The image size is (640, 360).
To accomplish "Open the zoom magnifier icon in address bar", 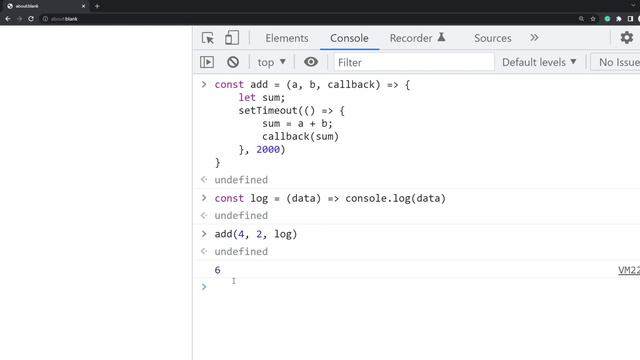I will pyautogui.click(x=581, y=19).
